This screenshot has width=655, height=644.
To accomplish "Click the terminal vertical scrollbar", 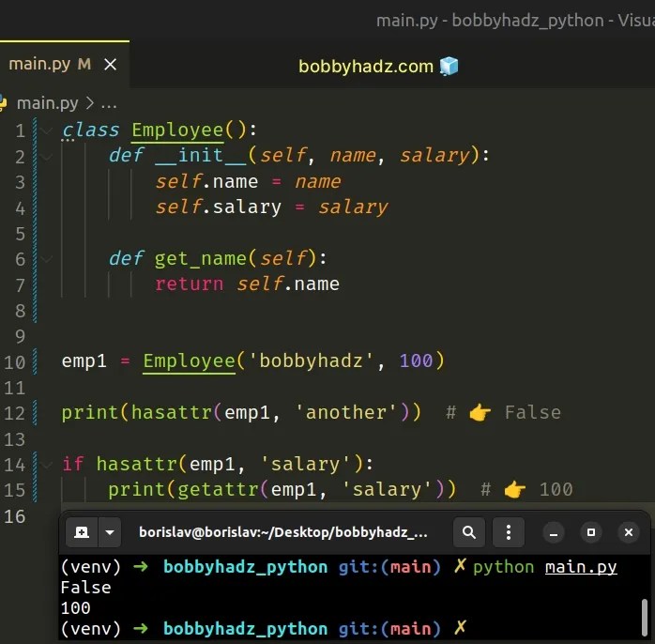I will click(645, 618).
